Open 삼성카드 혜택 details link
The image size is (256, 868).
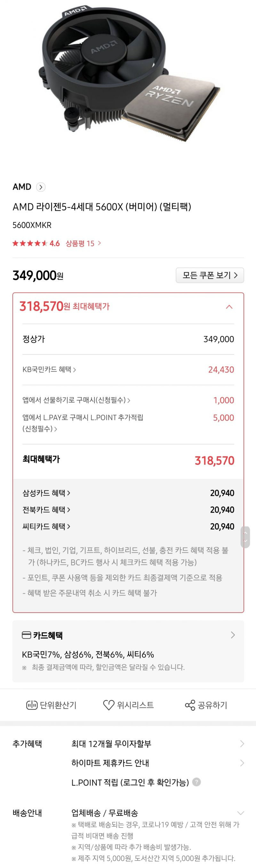pos(46,493)
